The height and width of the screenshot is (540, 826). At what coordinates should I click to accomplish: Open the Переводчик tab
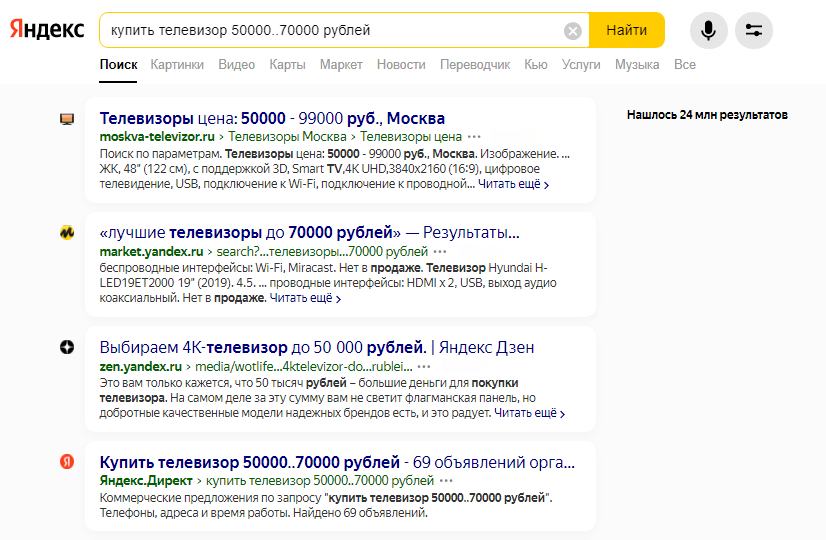(x=475, y=65)
